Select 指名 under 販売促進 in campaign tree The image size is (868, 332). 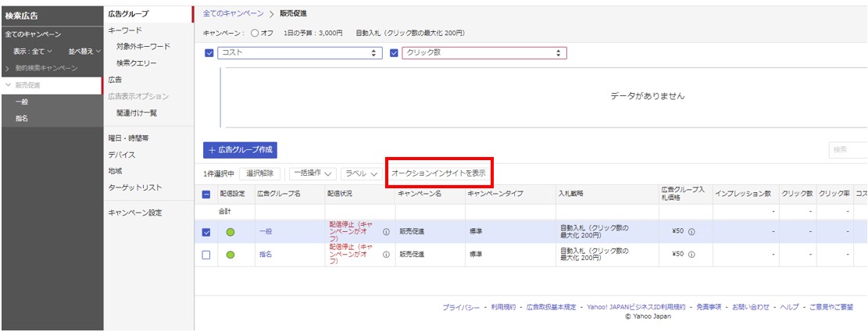22,118
